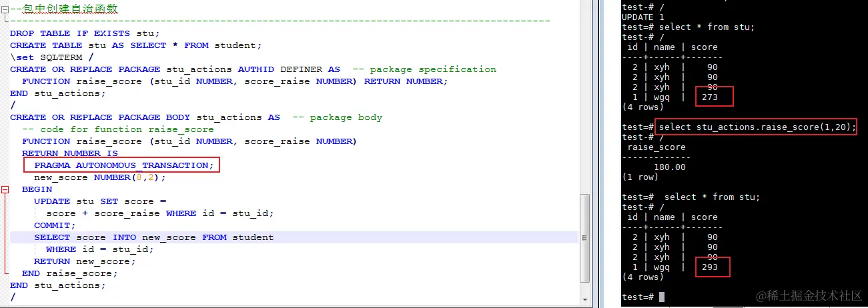Click the wgq score '293' in terminal
This screenshot has height=308, width=868.
[x=709, y=267]
